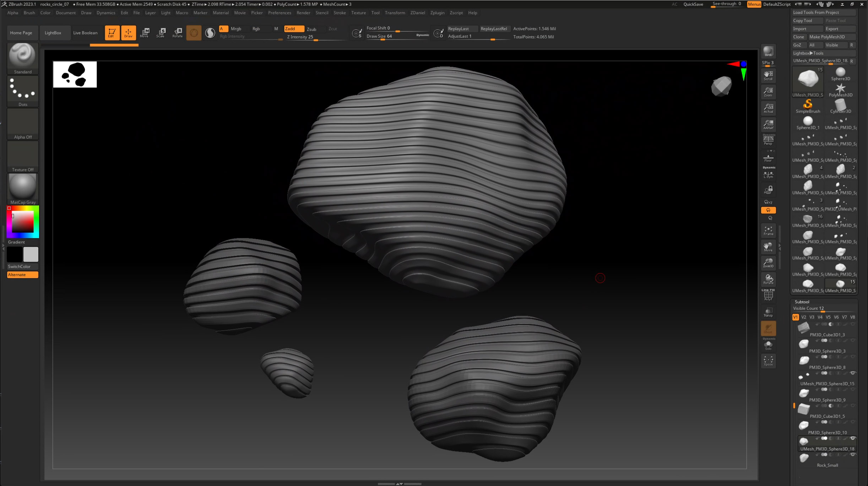Viewport: 868px width, 486px height.
Task: Toggle Solo mode button
Action: coord(768,345)
